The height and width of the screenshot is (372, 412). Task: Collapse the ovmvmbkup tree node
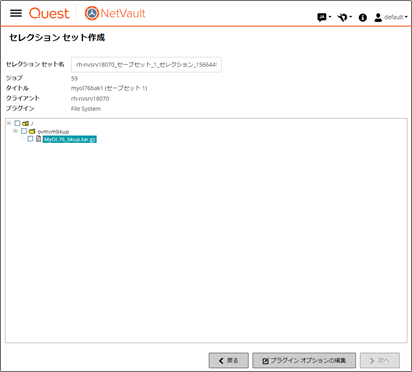(x=15, y=131)
